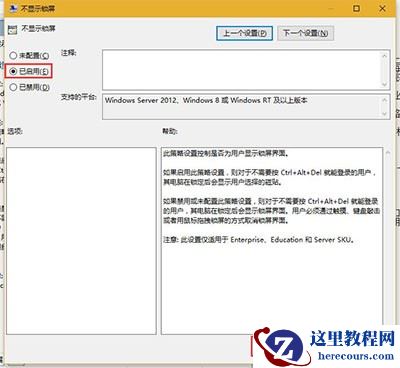Click the help panel scrollbar up arrow
Screen dimensions: 400x368
tap(388, 152)
